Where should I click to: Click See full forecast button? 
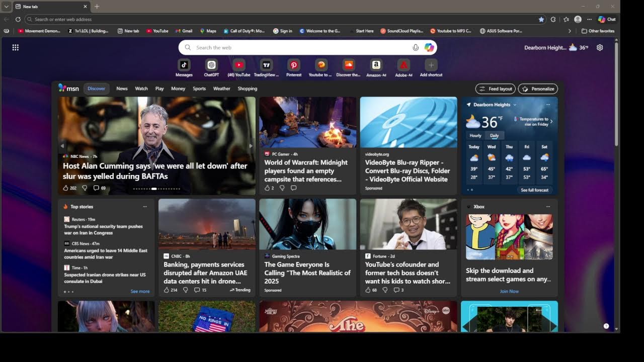coord(535,190)
